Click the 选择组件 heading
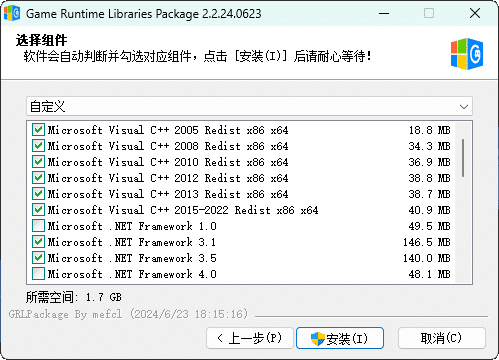The width and height of the screenshot is (499, 360). [41, 40]
